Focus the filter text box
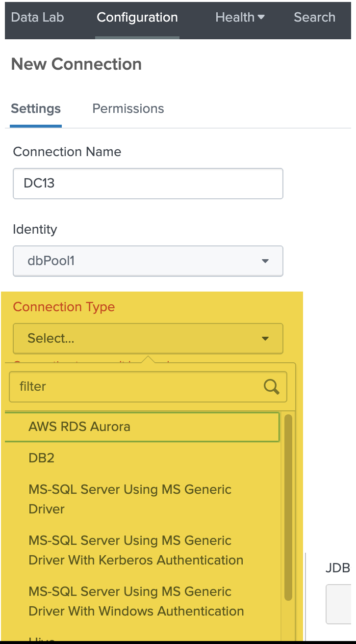Image resolution: width=356 pixels, height=644 pixels. 137,387
